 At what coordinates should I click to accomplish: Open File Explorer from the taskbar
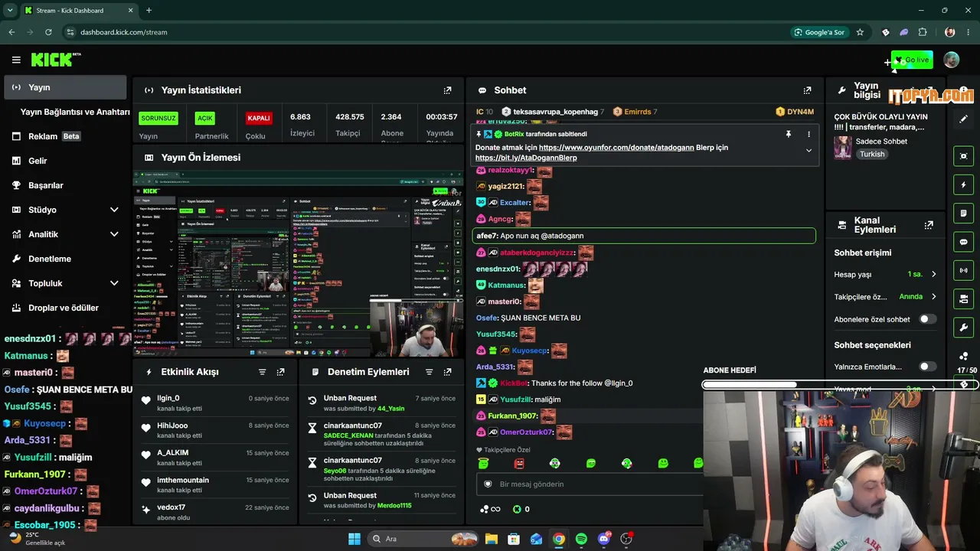coord(491,539)
